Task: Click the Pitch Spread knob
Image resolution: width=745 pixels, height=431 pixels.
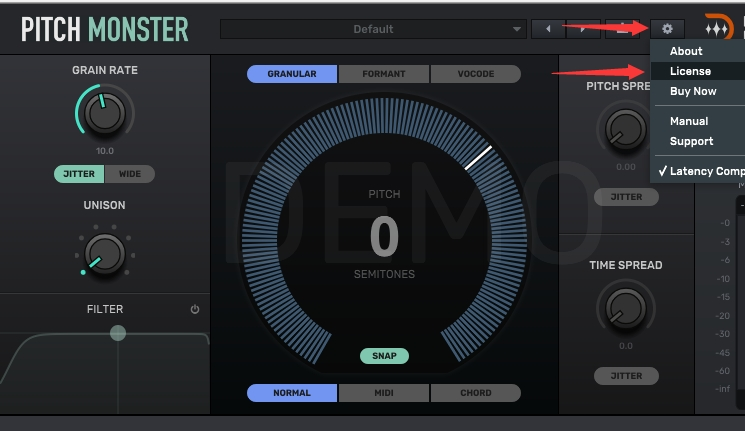Action: (626, 130)
